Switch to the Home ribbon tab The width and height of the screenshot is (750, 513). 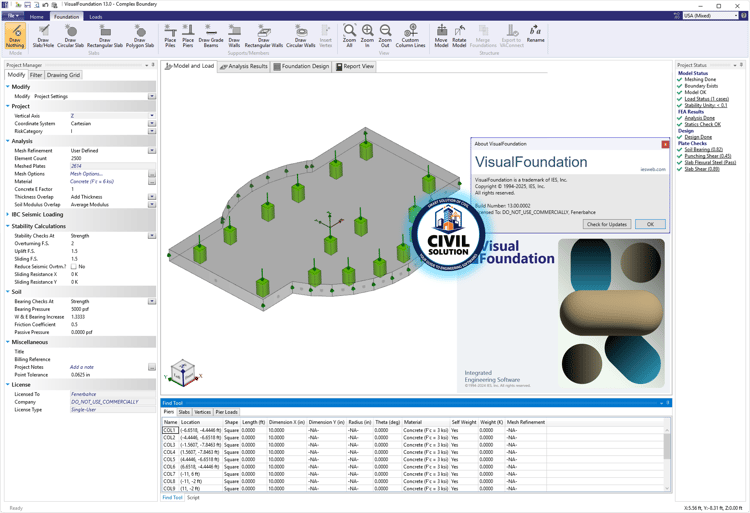pos(36,17)
